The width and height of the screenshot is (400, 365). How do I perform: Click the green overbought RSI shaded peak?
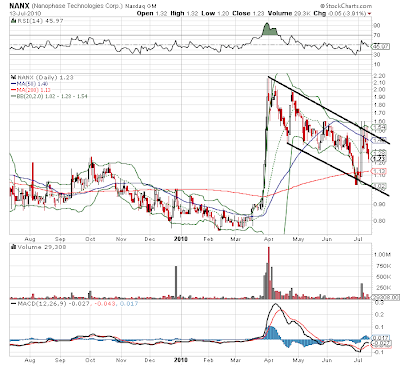[x=269, y=30]
